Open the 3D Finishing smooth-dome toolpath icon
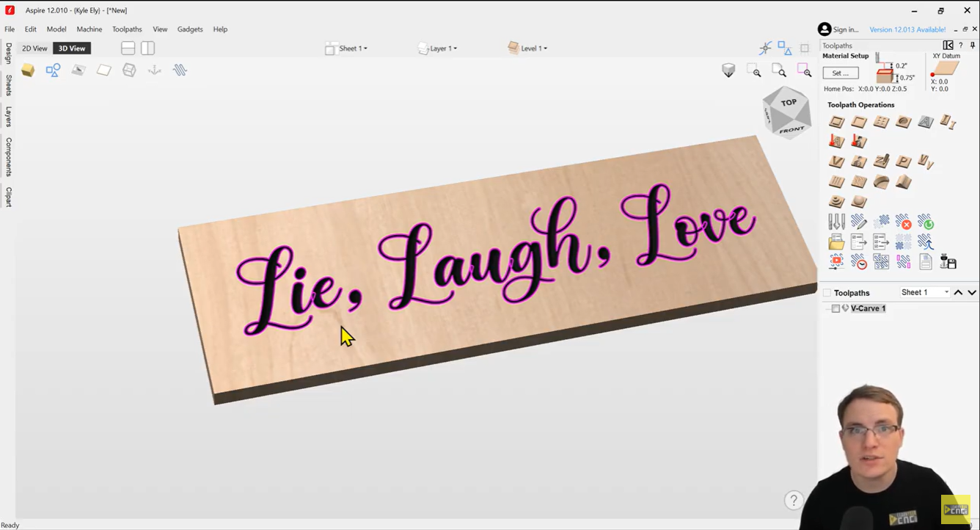This screenshot has width=980, height=530. (859, 201)
